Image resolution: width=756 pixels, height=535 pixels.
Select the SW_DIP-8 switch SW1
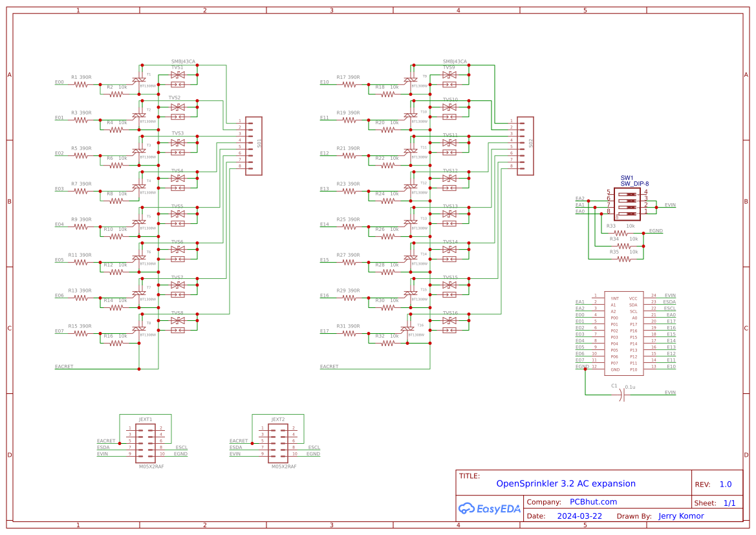pyautogui.click(x=626, y=204)
